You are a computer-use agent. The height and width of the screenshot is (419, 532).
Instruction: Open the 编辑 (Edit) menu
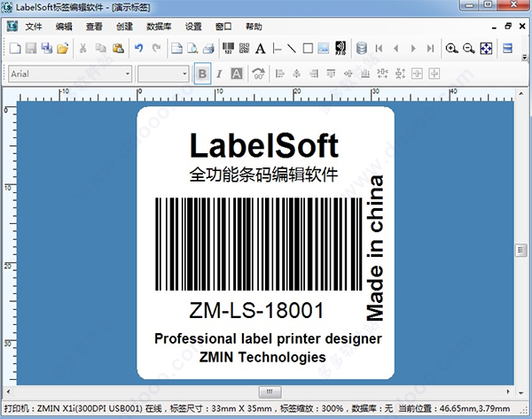coord(64,27)
